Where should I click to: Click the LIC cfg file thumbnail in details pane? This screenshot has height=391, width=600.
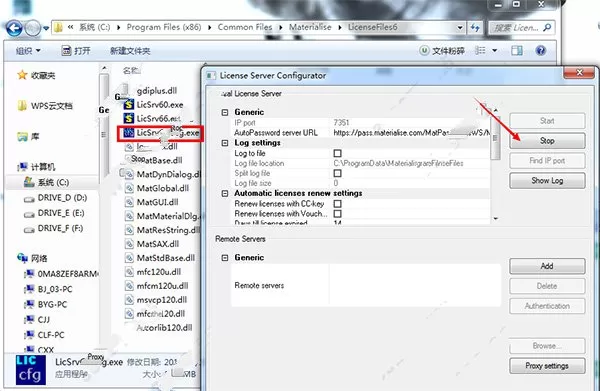point(31,370)
